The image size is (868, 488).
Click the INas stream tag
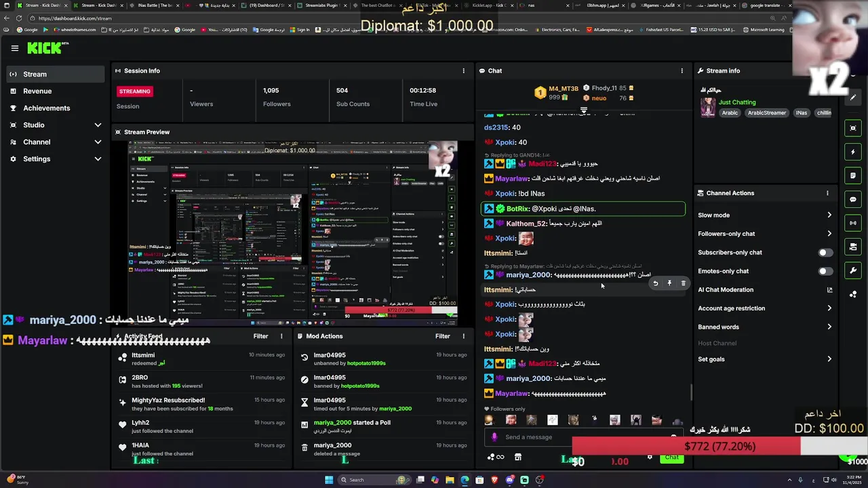pyautogui.click(x=802, y=113)
